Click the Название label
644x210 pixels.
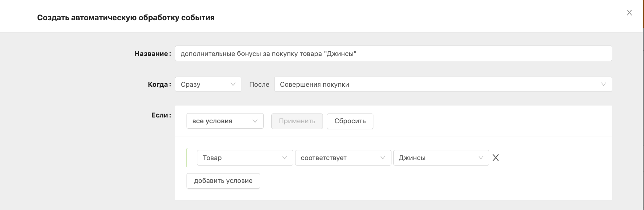point(153,54)
